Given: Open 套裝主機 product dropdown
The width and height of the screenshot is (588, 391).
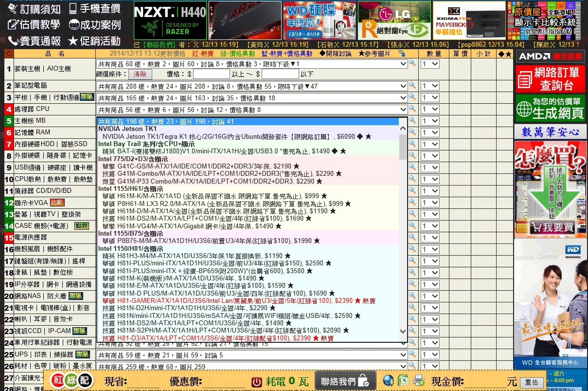Looking at the screenshot, I should tap(252, 64).
